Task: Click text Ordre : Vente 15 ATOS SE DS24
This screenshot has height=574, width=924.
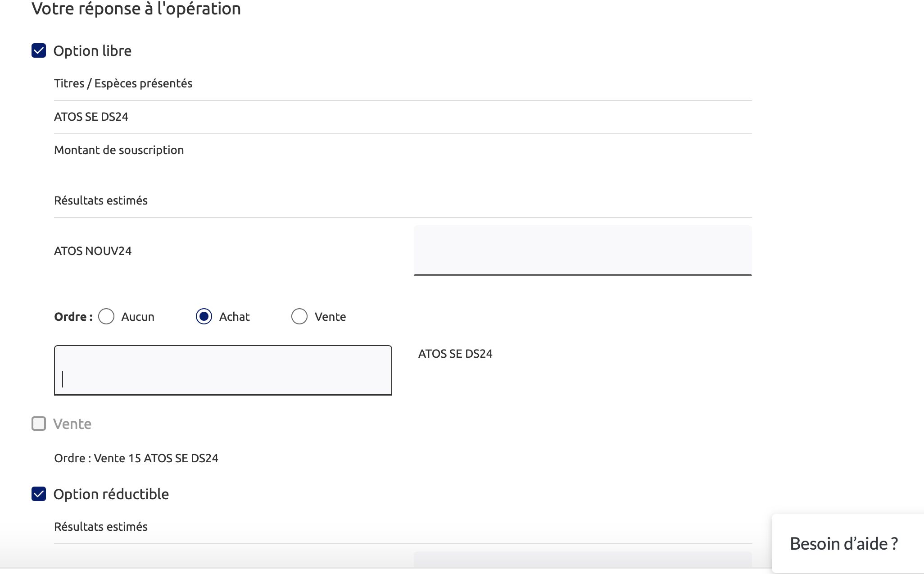Action: pos(136,458)
